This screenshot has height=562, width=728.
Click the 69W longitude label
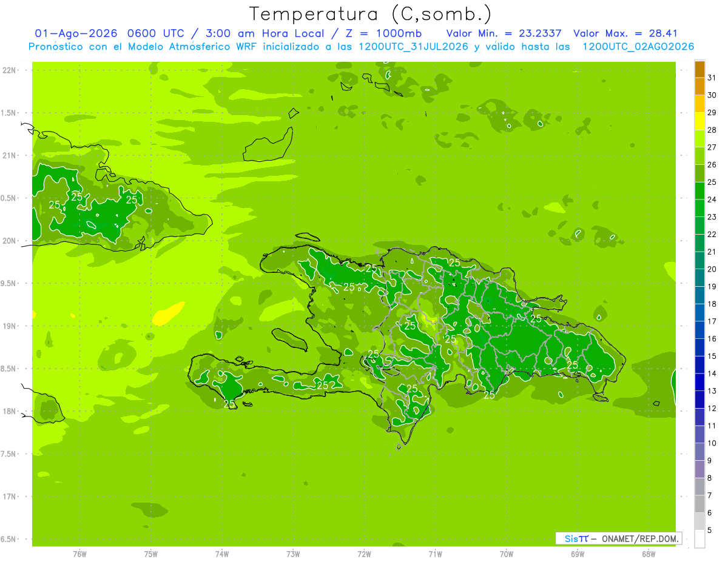[x=578, y=554]
